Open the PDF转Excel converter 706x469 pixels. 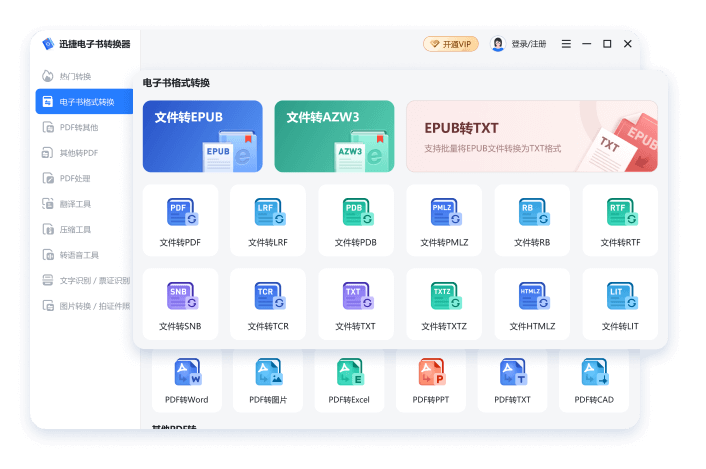coord(349,381)
